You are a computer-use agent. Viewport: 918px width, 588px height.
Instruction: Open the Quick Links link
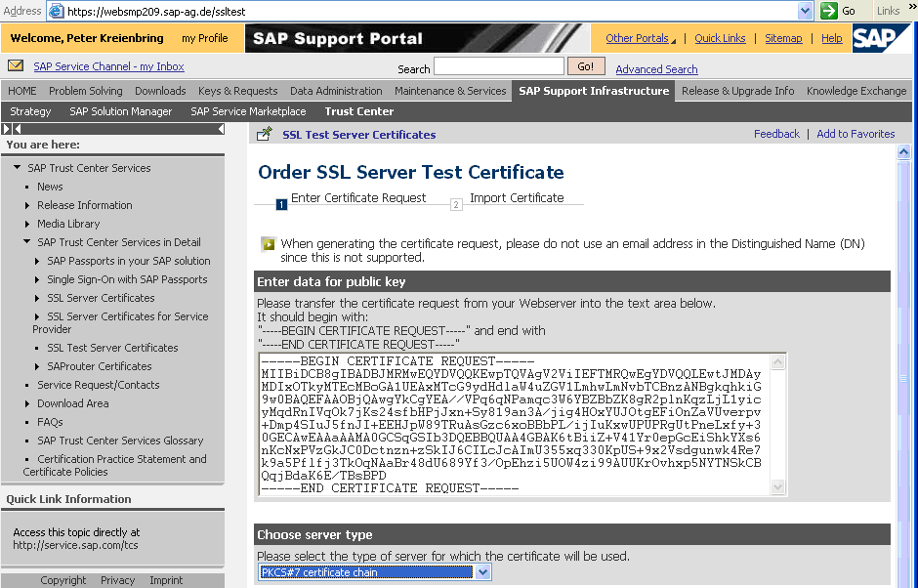pyautogui.click(x=720, y=38)
